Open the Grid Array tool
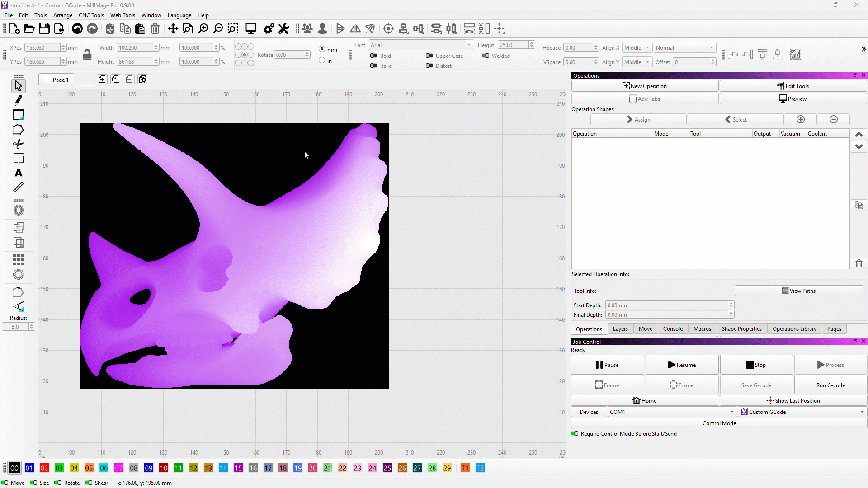 pos(18,260)
